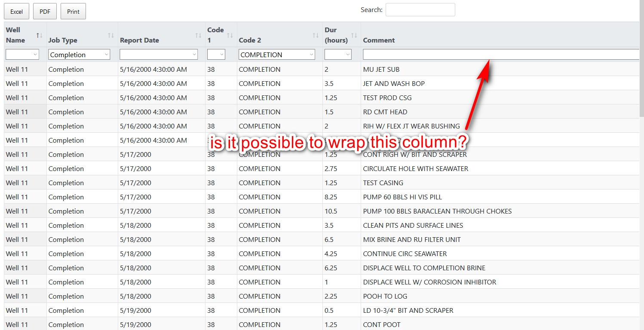Select comment "CONT POOT"

point(382,324)
